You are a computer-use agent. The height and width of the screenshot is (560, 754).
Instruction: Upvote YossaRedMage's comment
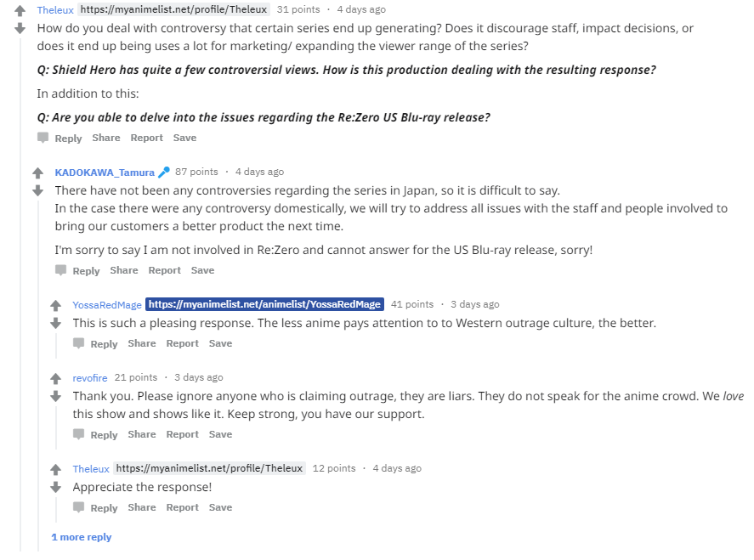tap(55, 305)
